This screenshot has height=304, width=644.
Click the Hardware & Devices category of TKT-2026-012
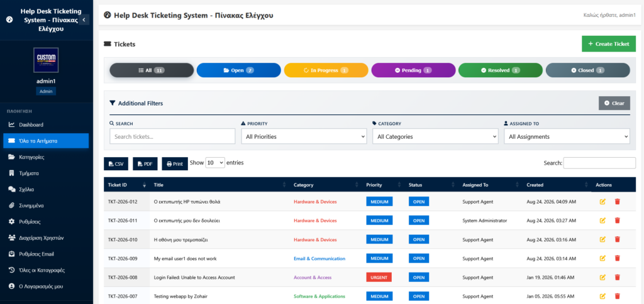[x=315, y=202]
